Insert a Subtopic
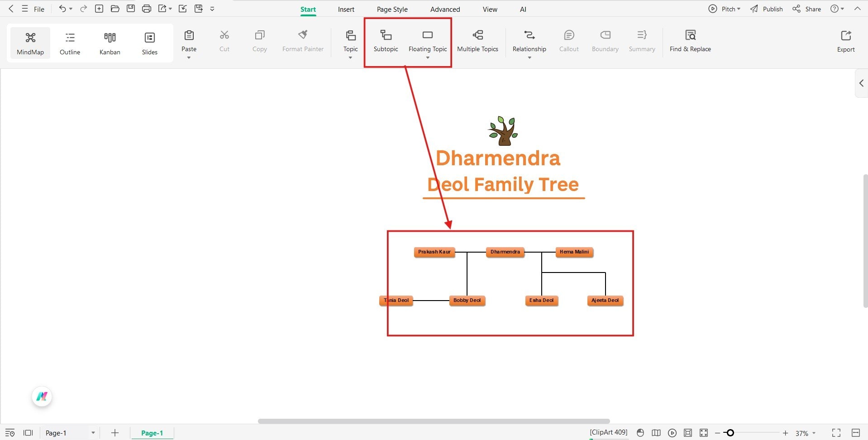 (386, 41)
